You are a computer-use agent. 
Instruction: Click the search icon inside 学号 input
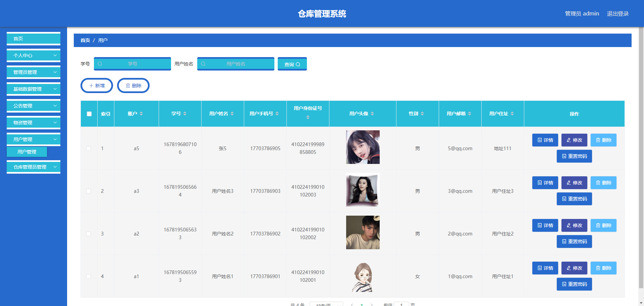pyautogui.click(x=100, y=64)
